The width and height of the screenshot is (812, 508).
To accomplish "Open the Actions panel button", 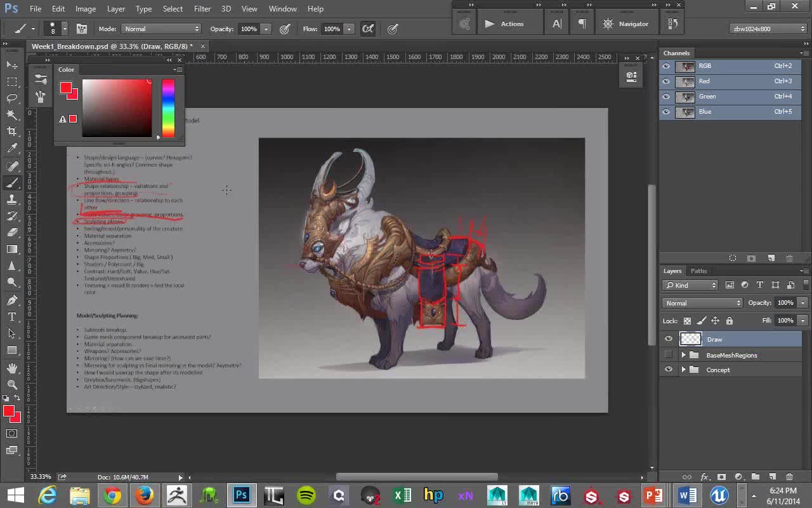I will [x=504, y=24].
